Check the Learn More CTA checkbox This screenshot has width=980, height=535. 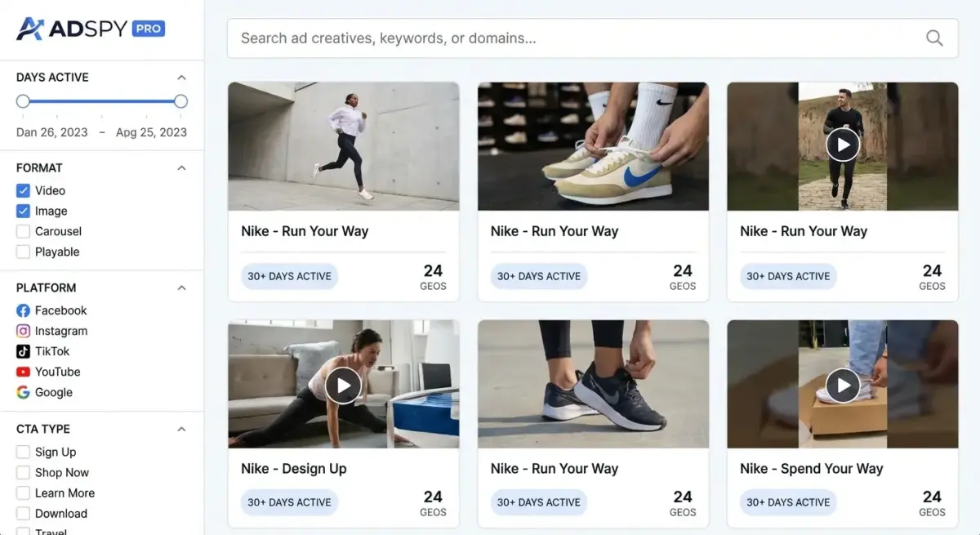tap(23, 493)
